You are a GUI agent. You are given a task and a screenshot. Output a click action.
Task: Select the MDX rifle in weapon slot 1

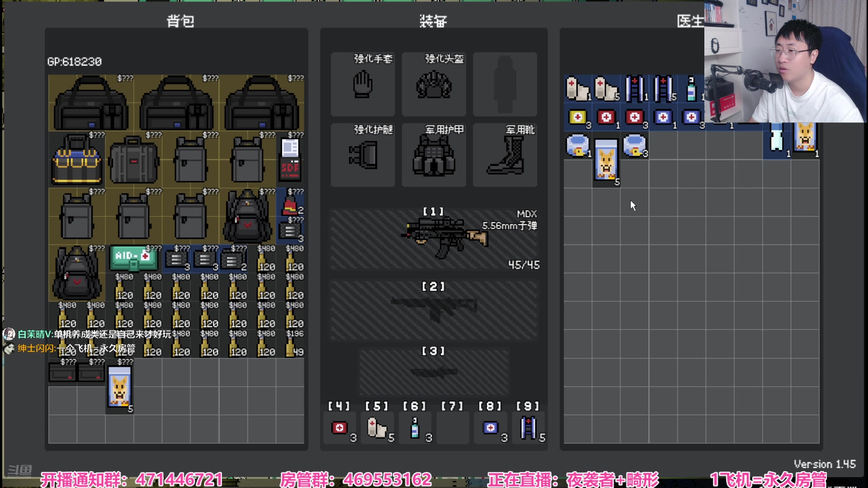(434, 239)
